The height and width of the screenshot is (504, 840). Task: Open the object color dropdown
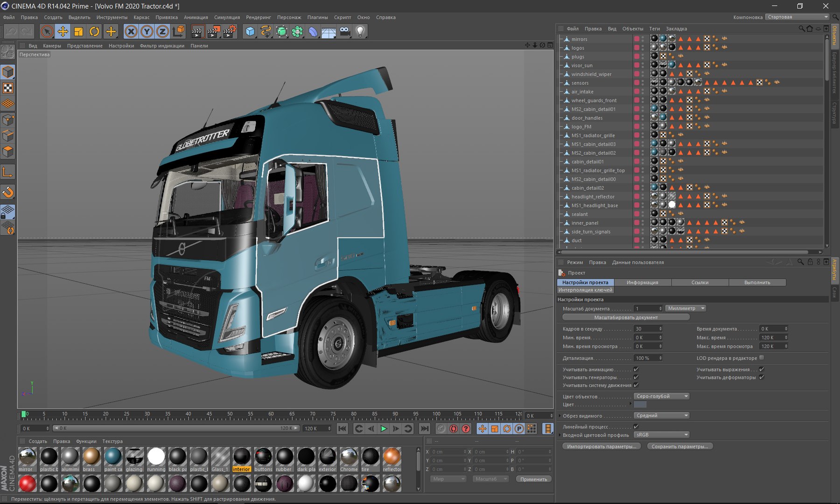point(662,396)
